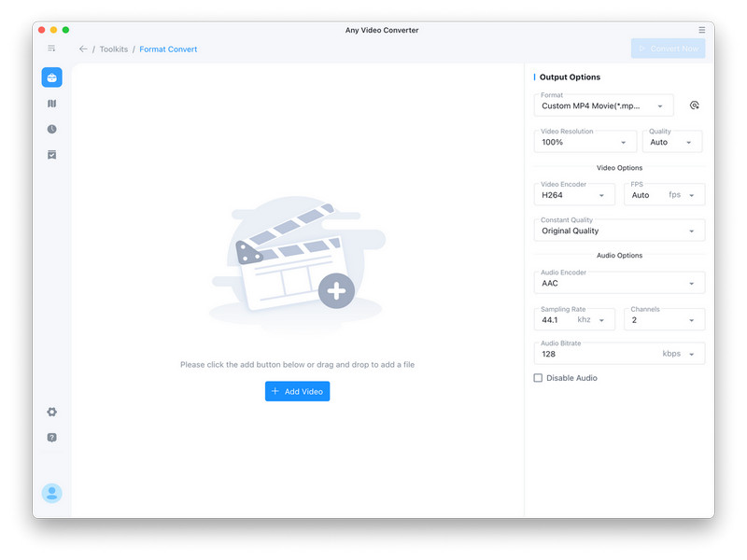The image size is (747, 560).
Task: Click the Add Video button
Action: pyautogui.click(x=297, y=391)
